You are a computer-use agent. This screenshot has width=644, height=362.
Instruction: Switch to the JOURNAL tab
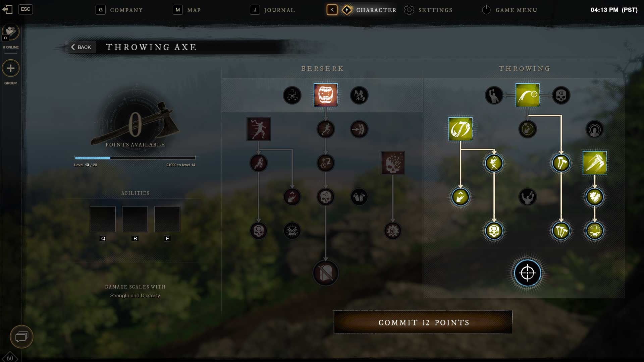click(273, 10)
